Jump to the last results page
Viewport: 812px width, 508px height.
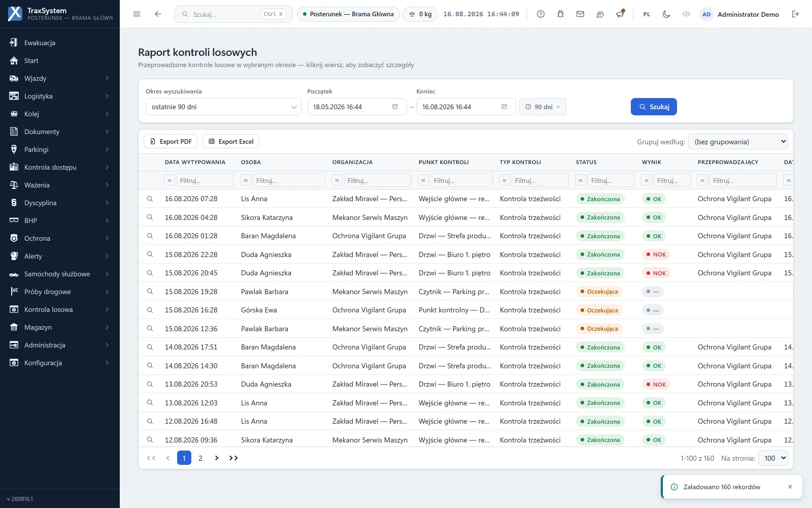pos(233,458)
